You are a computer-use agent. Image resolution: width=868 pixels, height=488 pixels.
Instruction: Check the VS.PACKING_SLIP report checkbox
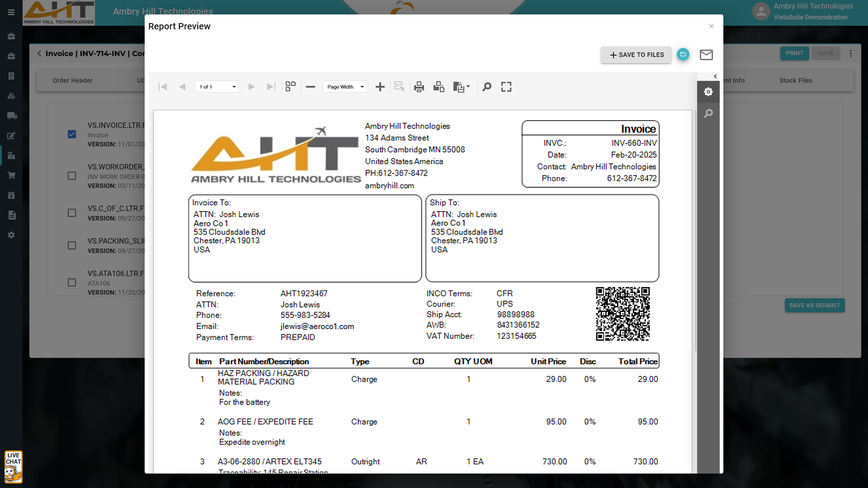[x=72, y=245]
